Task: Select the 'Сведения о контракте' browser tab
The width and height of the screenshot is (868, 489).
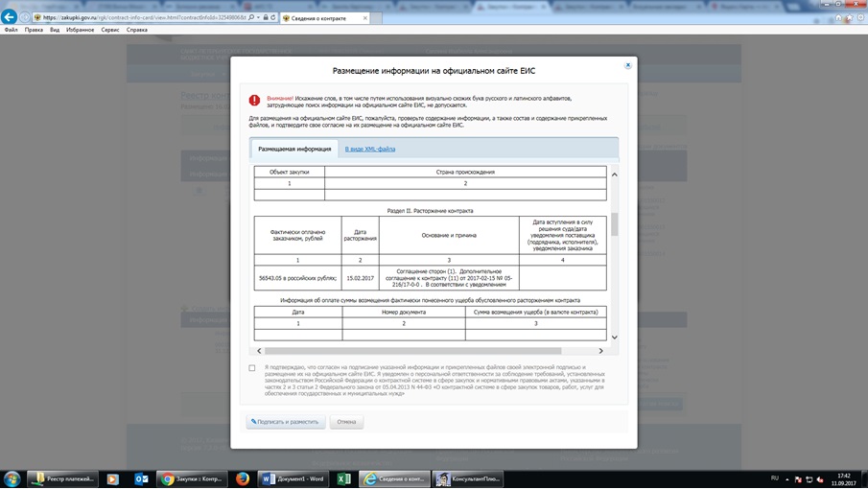Action: tap(324, 18)
